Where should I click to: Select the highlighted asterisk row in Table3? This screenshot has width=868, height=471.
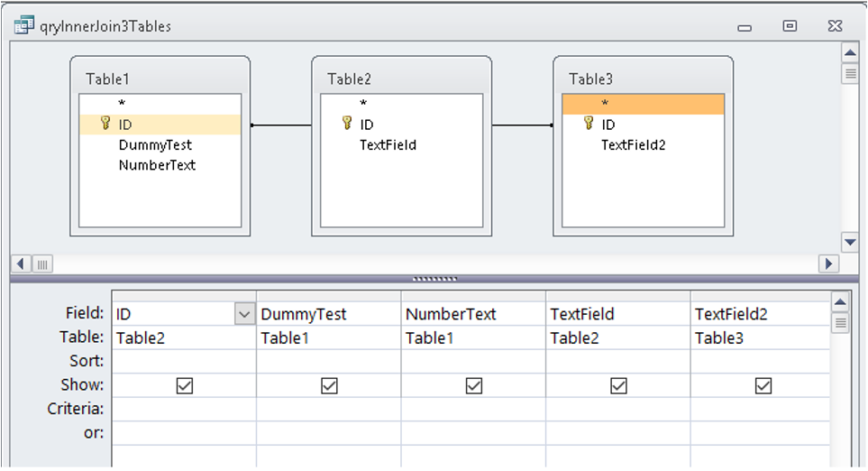tap(644, 104)
